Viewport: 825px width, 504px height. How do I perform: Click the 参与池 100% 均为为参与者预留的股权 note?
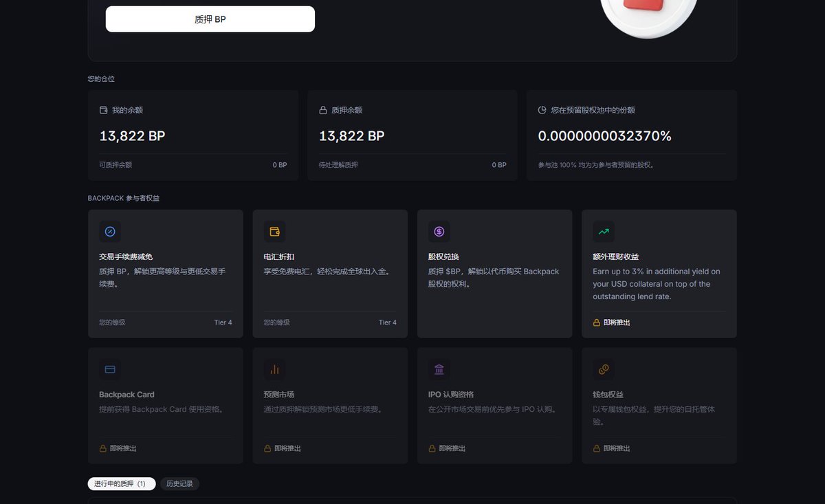pos(596,165)
